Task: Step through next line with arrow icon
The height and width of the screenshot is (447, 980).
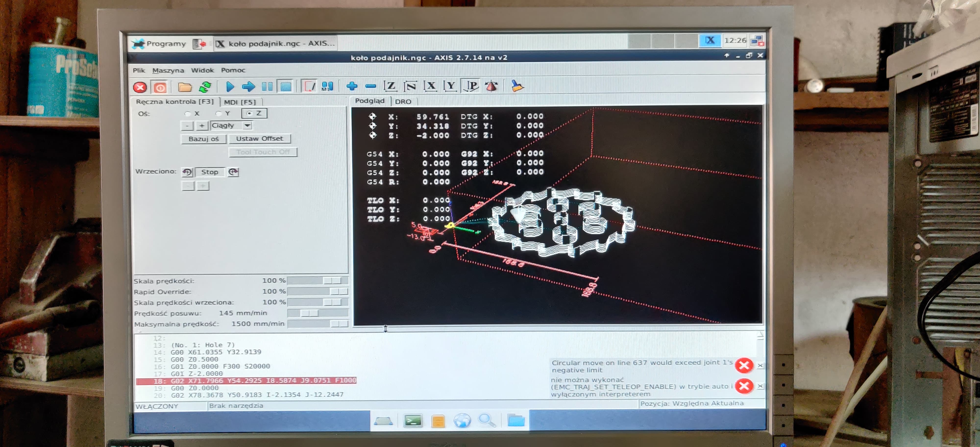Action: pos(248,87)
